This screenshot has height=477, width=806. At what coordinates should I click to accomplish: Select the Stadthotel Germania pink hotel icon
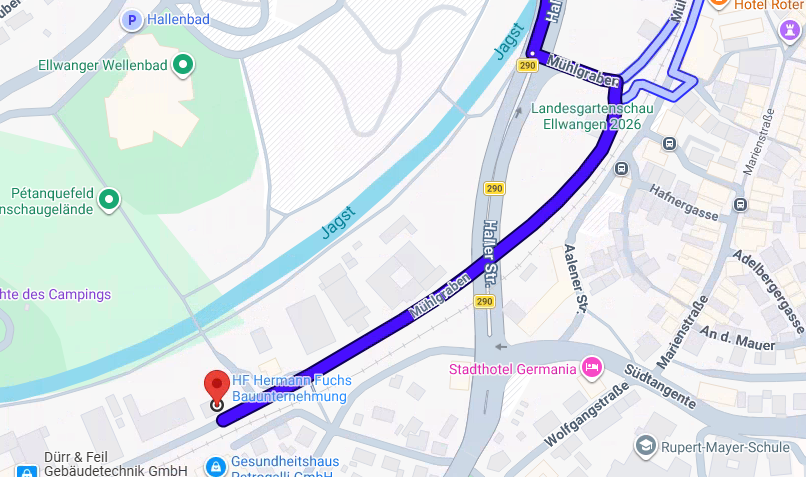click(x=592, y=369)
